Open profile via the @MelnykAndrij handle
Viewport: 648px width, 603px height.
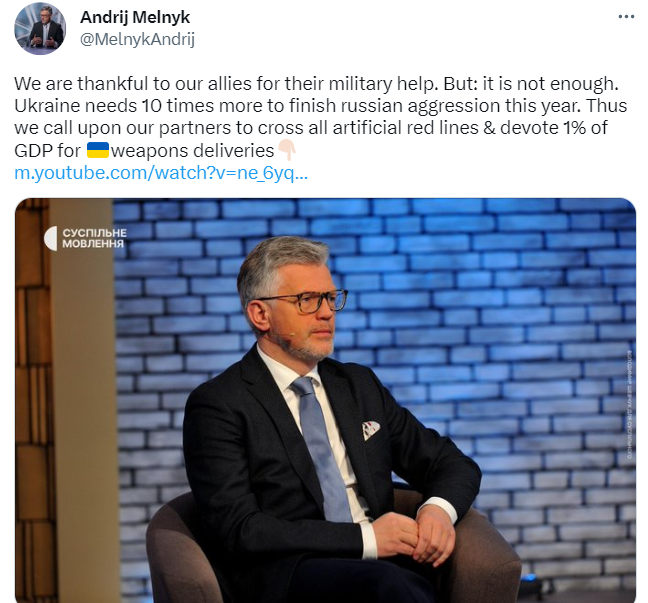[x=137, y=40]
